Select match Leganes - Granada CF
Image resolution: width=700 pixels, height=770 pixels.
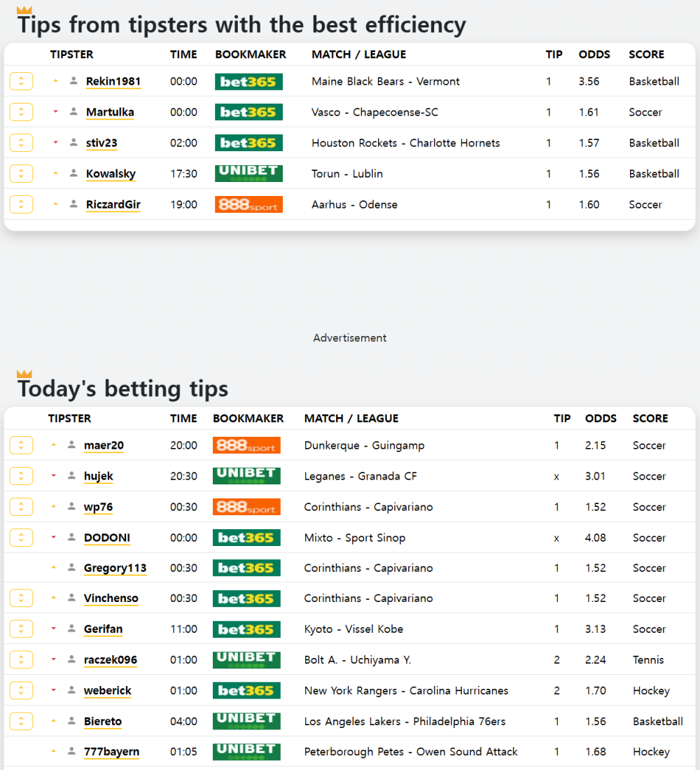click(360, 476)
